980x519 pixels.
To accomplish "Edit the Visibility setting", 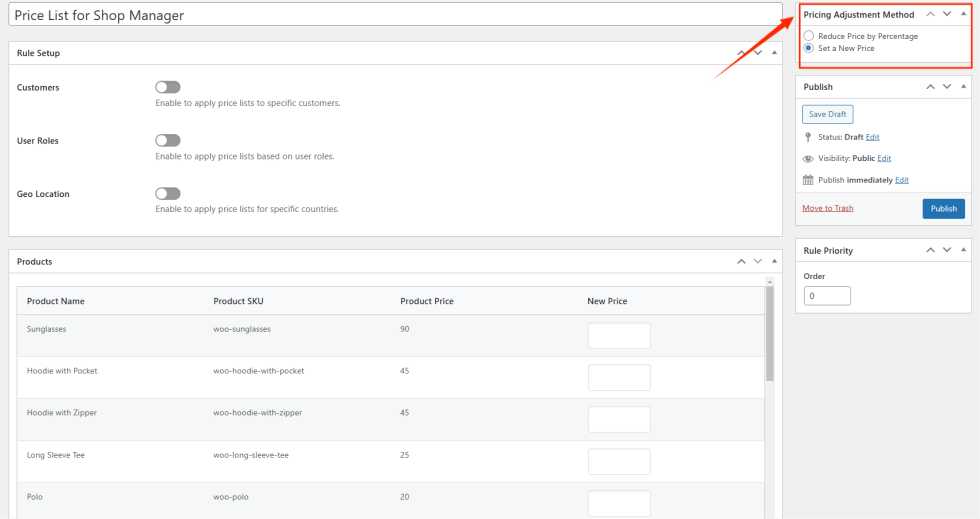I will 884,158.
